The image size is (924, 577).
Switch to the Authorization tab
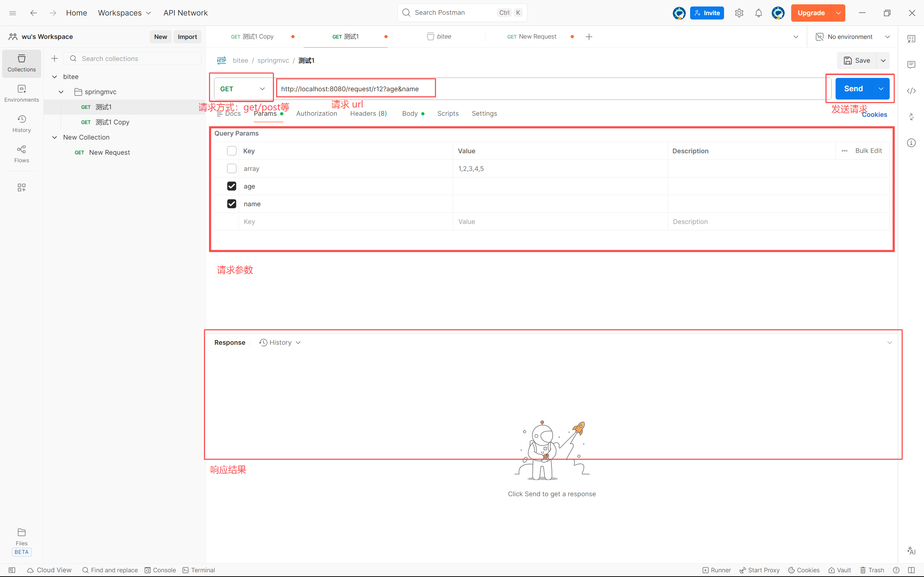(316, 114)
